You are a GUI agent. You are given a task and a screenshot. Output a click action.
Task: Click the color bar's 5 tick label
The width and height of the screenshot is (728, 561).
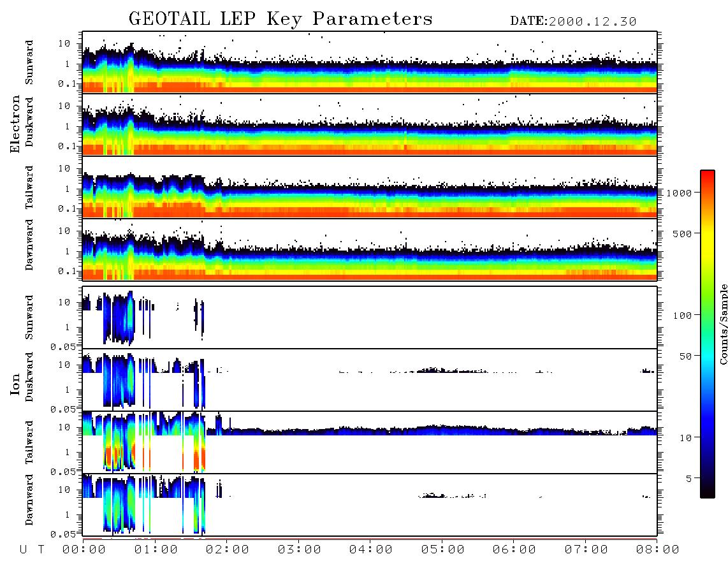[x=688, y=478]
